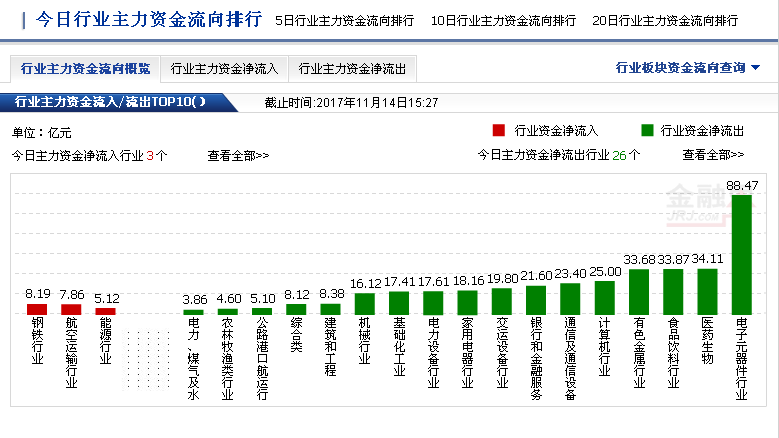Click the 今日主力资金净流出行业 26个 text

coord(559,155)
